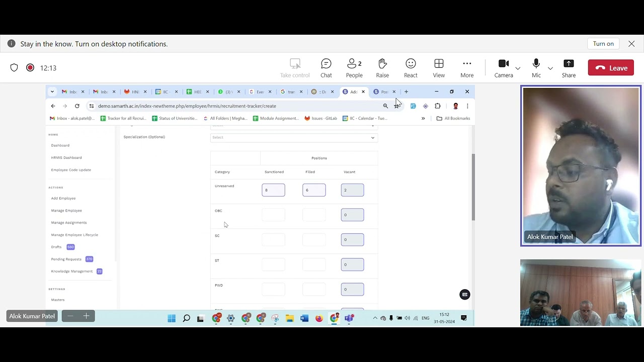Open Masters under Settings
The width and height of the screenshot is (644, 362).
tap(58, 300)
